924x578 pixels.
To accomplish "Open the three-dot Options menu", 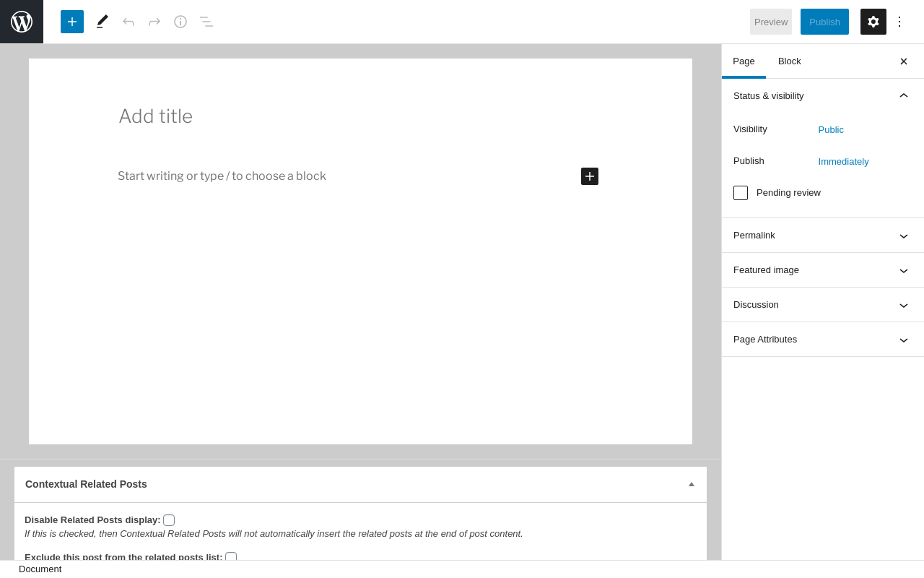I will (x=899, y=22).
